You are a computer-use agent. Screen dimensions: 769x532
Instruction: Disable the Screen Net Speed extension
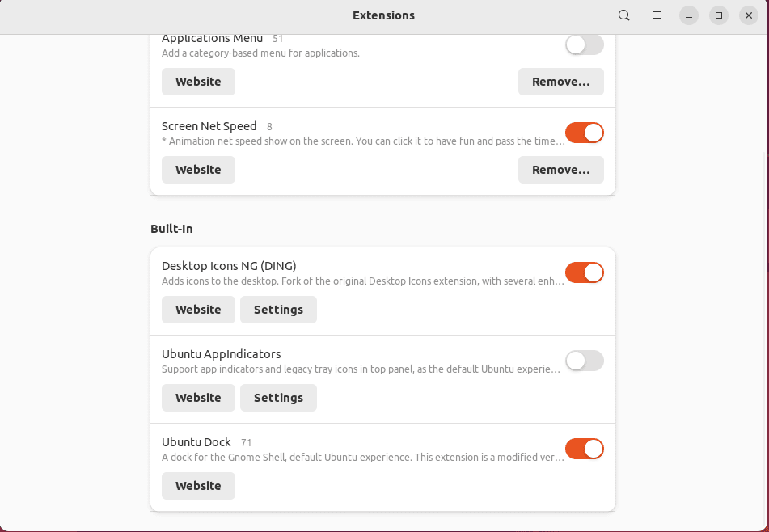(x=584, y=133)
